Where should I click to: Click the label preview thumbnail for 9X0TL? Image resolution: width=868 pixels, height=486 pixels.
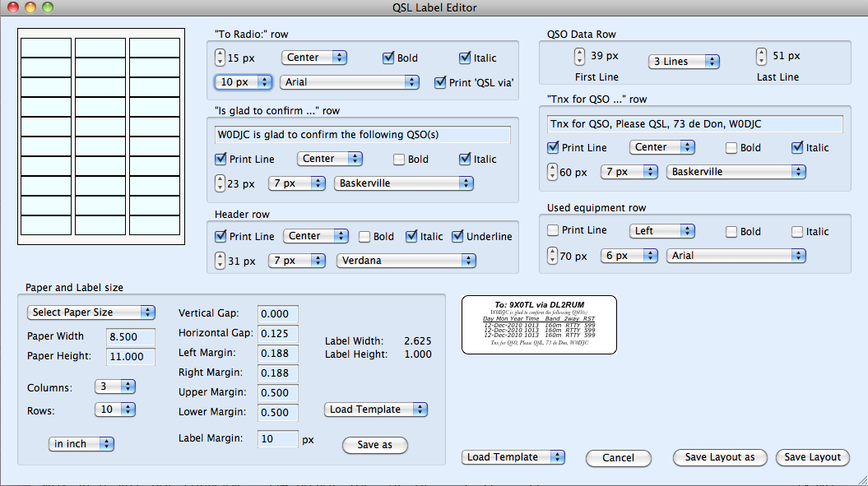point(539,325)
